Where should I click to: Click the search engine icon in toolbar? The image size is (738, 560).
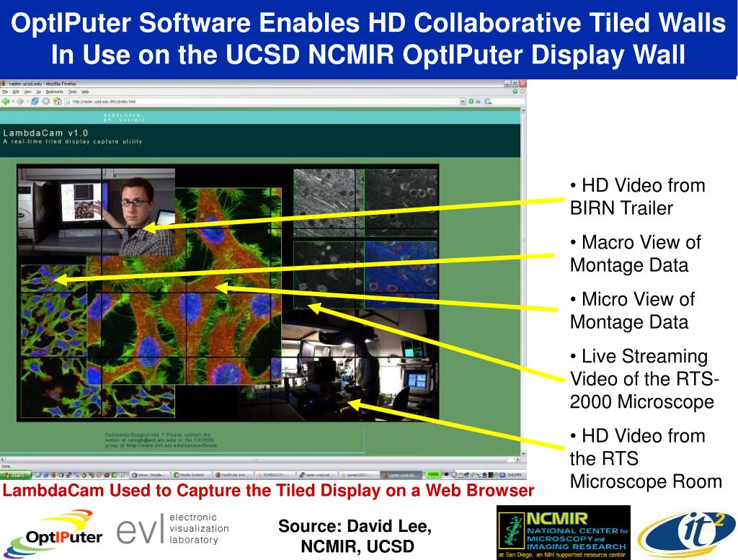point(488,101)
